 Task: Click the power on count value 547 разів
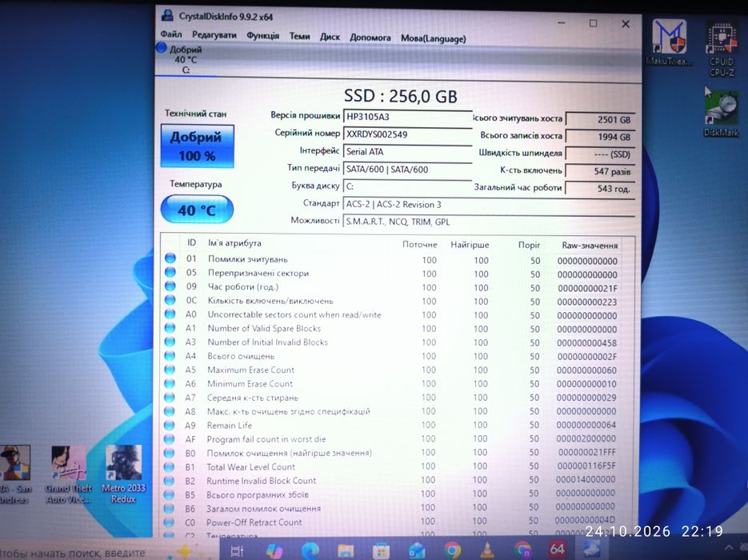point(600,171)
